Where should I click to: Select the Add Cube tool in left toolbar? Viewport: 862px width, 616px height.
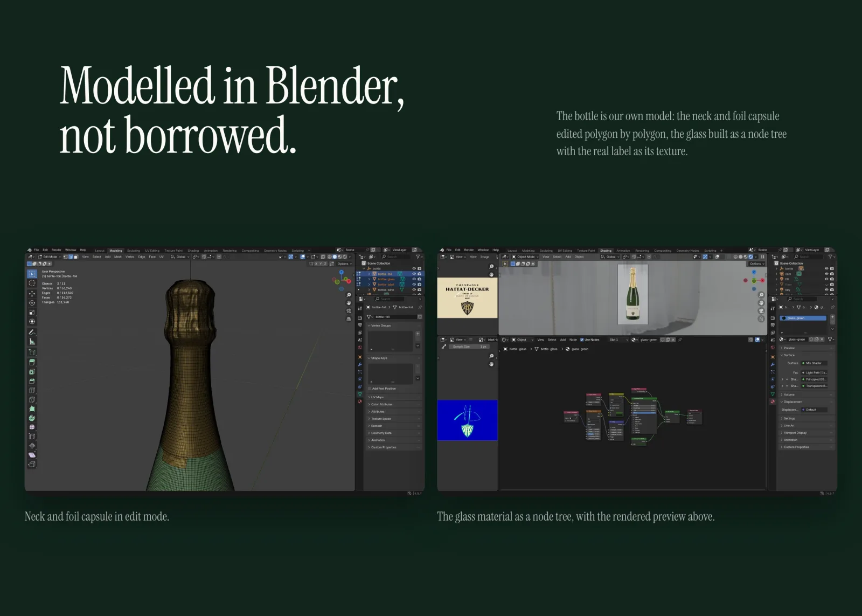pyautogui.click(x=32, y=352)
